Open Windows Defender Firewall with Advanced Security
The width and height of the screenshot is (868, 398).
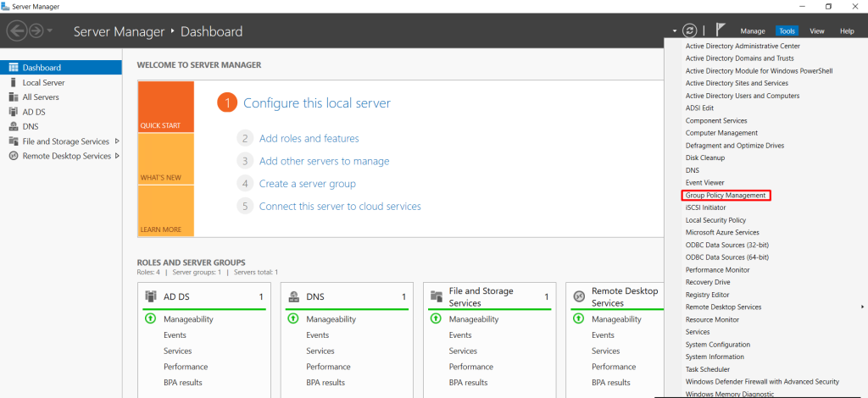point(762,381)
